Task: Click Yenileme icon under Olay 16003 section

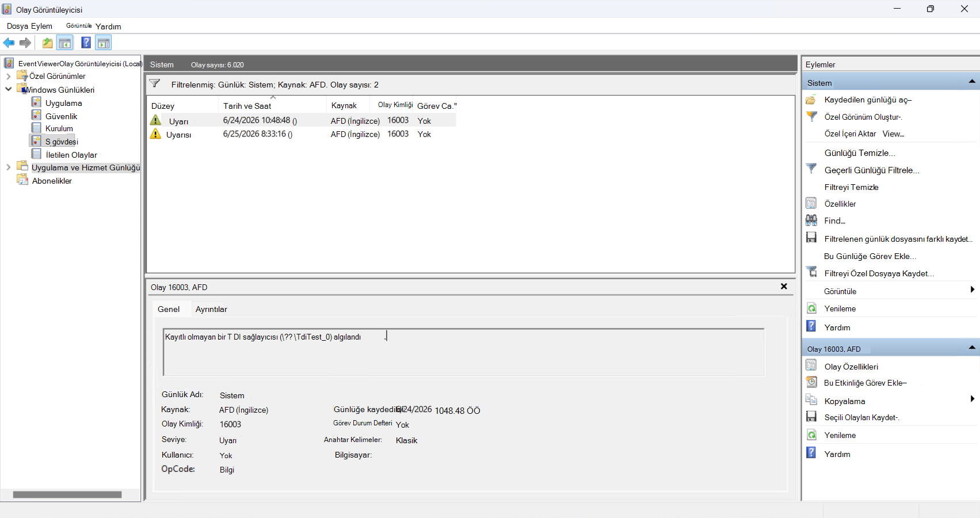Action: pos(811,435)
